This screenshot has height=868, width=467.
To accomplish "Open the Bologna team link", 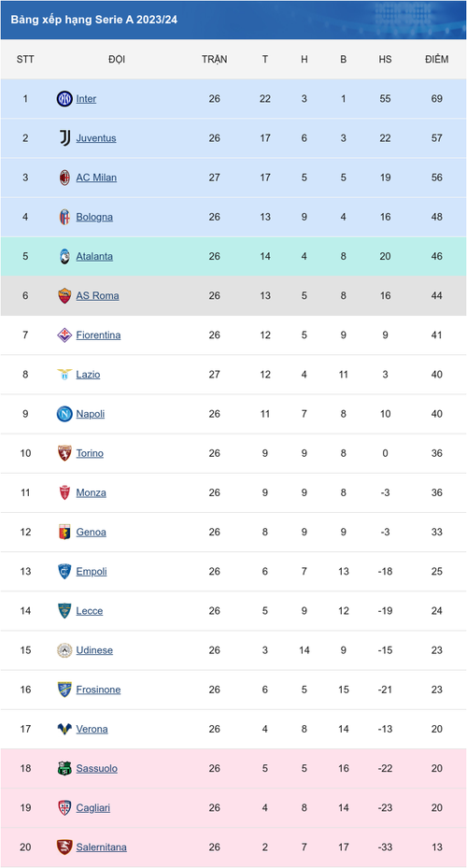I will (94, 217).
